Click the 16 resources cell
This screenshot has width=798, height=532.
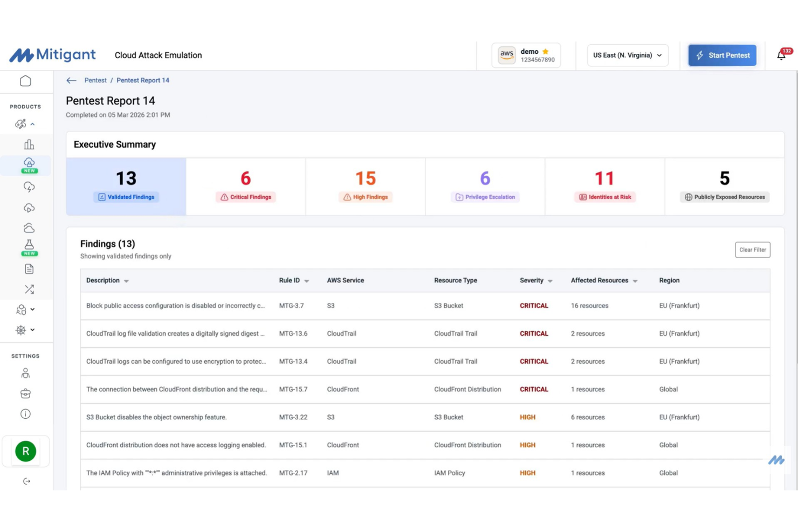(x=589, y=306)
